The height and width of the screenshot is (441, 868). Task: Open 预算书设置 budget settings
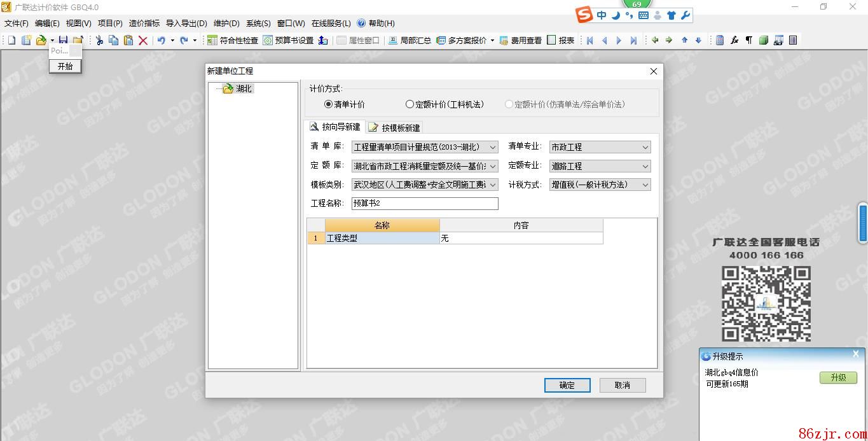(x=288, y=40)
